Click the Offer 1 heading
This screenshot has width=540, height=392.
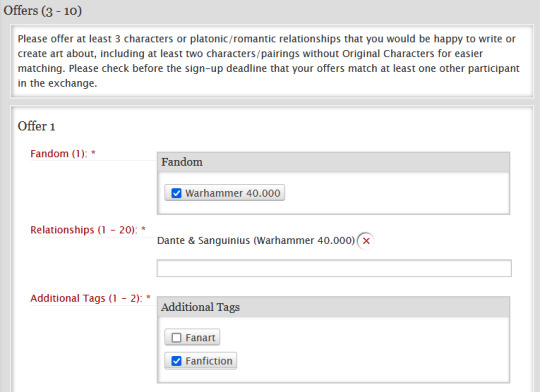[x=36, y=126]
